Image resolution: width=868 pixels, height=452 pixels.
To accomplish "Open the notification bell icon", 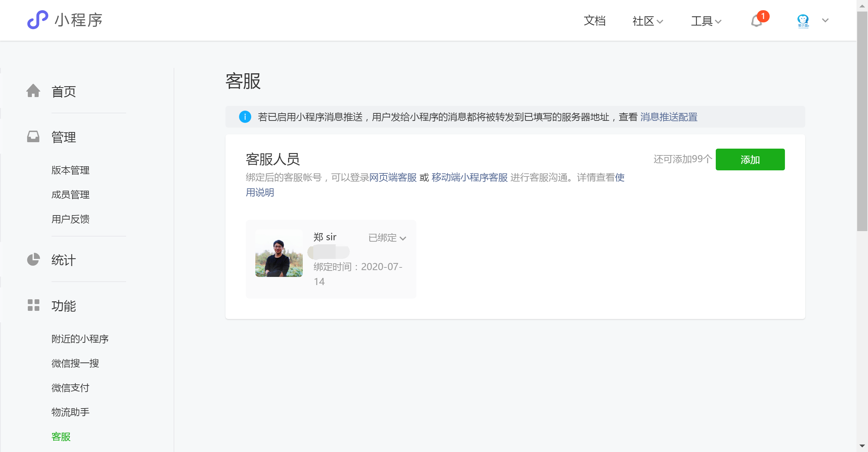I will [757, 21].
